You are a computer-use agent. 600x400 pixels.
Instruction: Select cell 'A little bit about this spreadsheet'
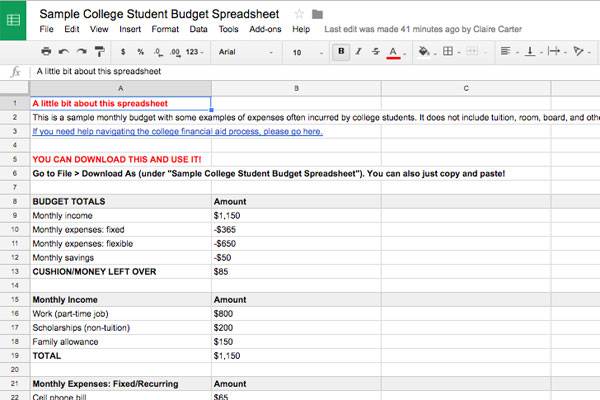121,103
